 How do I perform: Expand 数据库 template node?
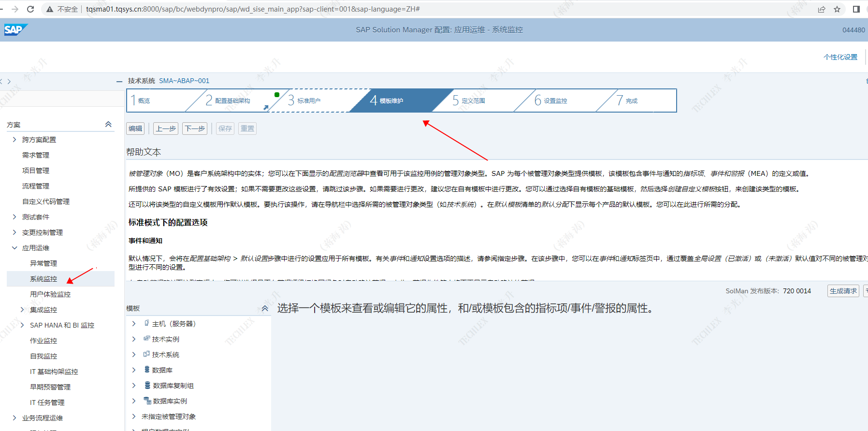point(134,370)
